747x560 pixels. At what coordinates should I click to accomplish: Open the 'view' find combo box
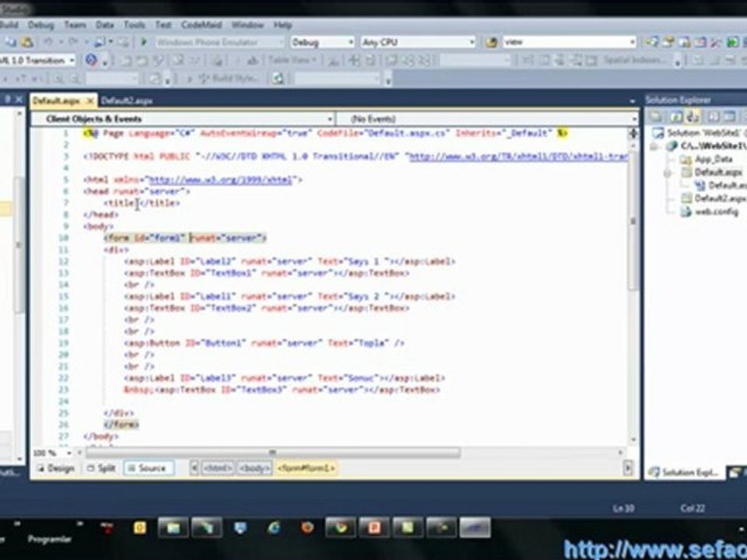pyautogui.click(x=570, y=42)
